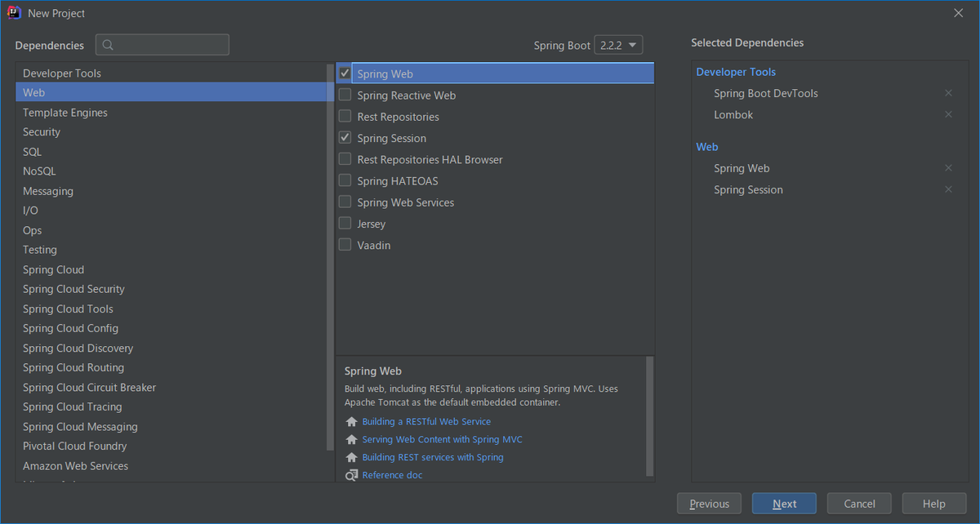Click Developer Tools heading in Selected Dependencies
This screenshot has width=980, height=524.
[736, 72]
